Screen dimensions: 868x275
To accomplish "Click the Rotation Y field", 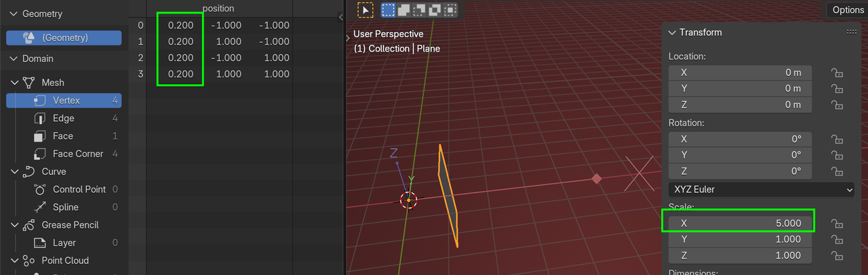I will [x=741, y=155].
